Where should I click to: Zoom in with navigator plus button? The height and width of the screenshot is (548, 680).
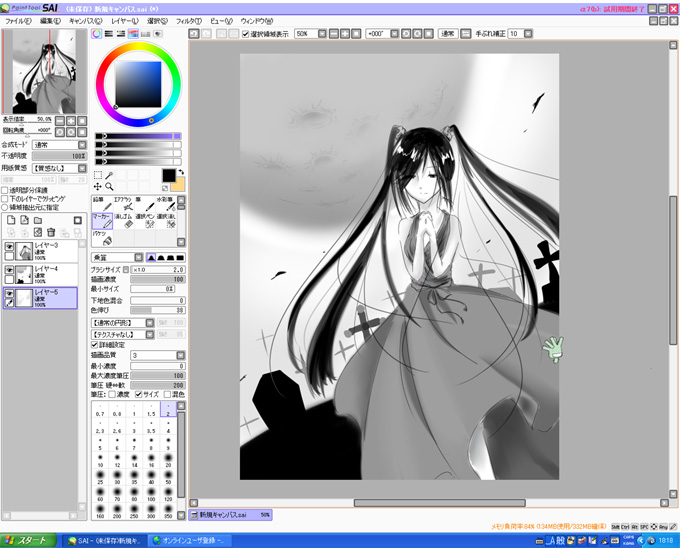pyautogui.click(x=71, y=121)
